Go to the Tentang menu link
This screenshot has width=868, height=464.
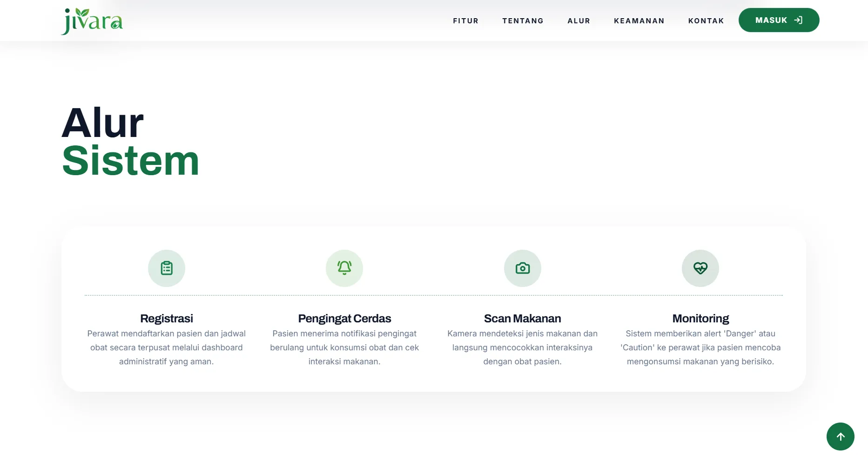pyautogui.click(x=523, y=21)
